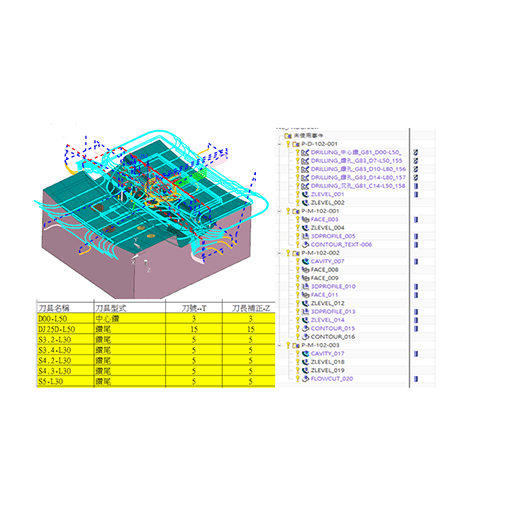Select the ZLEVEL_004 operation

[327, 228]
